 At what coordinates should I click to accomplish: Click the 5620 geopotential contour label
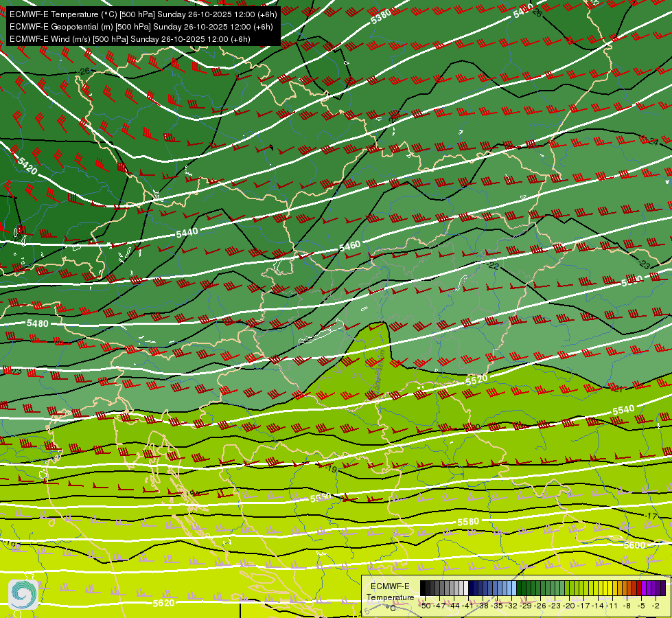click(164, 603)
